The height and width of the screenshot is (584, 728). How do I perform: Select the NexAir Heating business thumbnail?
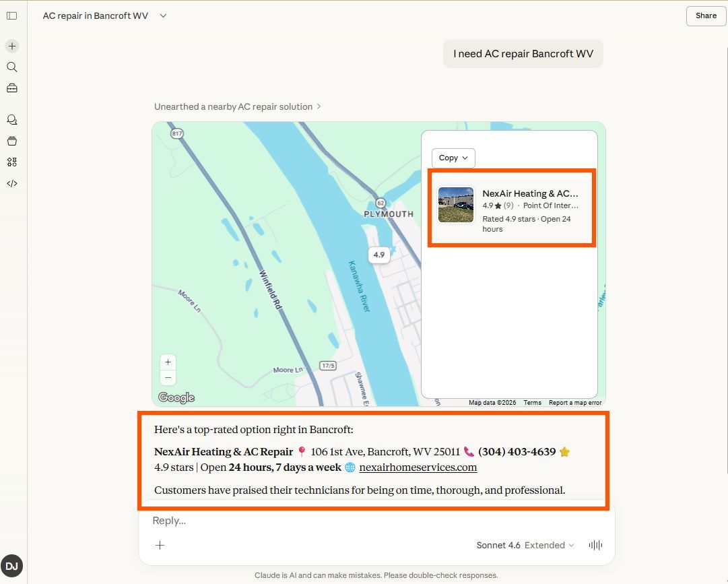point(456,205)
